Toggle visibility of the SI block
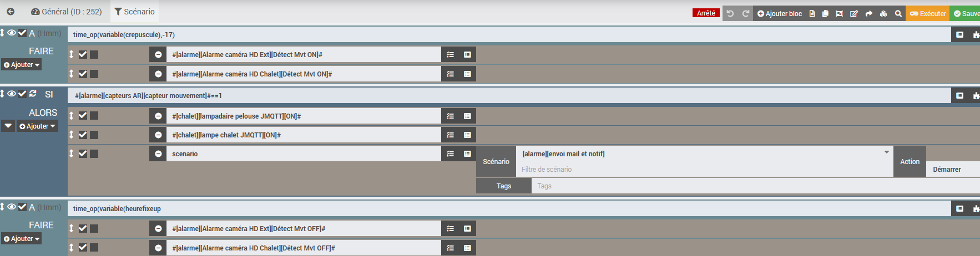This screenshot has width=980, height=256. (11, 94)
